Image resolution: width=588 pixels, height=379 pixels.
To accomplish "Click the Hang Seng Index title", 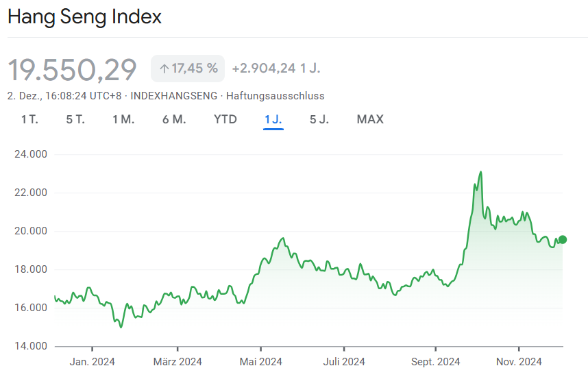I will pyautogui.click(x=84, y=17).
